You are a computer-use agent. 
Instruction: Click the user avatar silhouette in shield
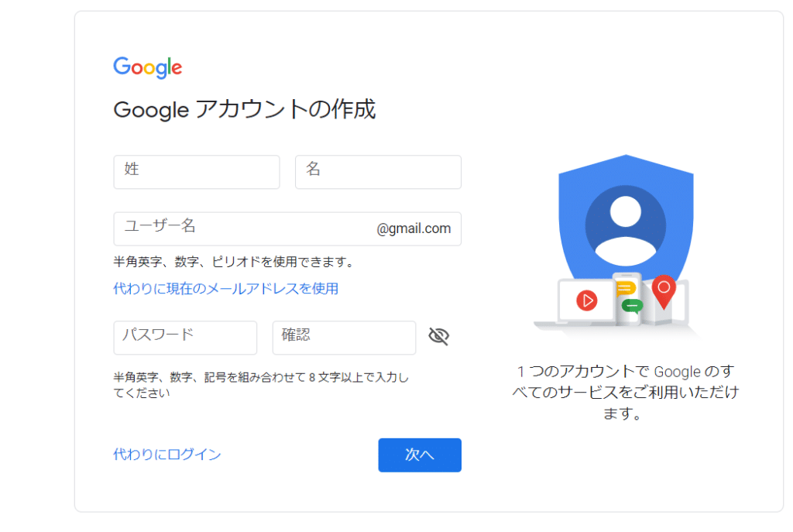626,225
